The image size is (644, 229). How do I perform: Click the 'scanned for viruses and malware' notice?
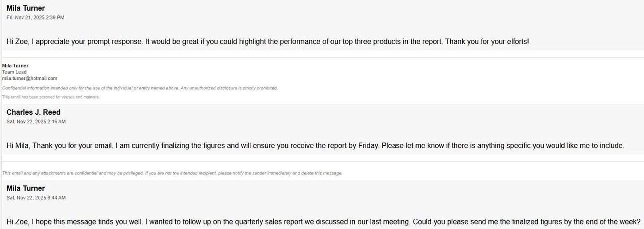pos(51,97)
